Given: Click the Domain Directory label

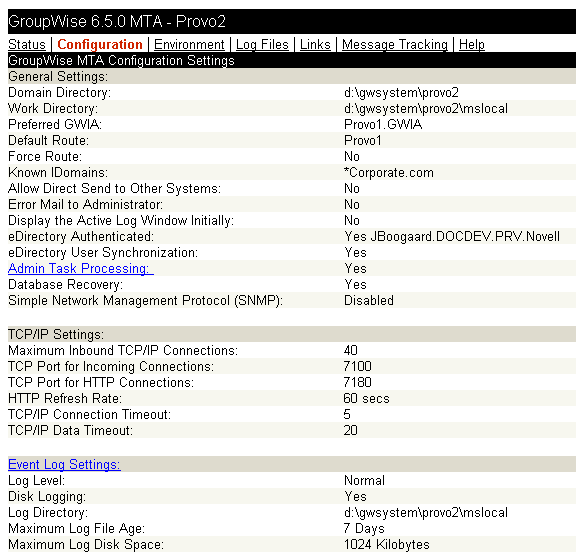Looking at the screenshot, I should tap(60, 93).
